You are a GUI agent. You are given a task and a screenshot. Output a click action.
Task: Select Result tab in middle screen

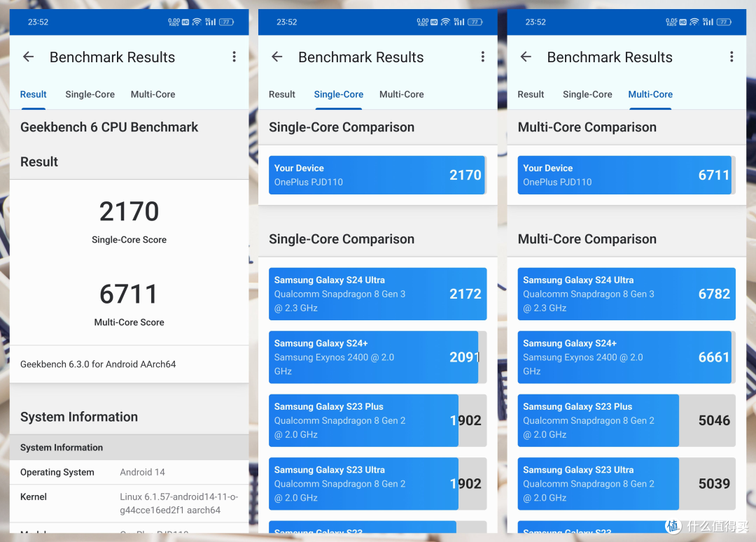click(x=282, y=94)
